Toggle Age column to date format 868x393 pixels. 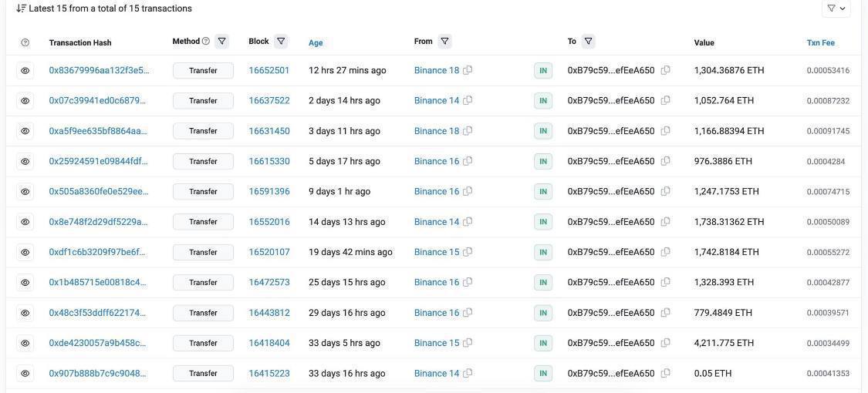tap(316, 43)
